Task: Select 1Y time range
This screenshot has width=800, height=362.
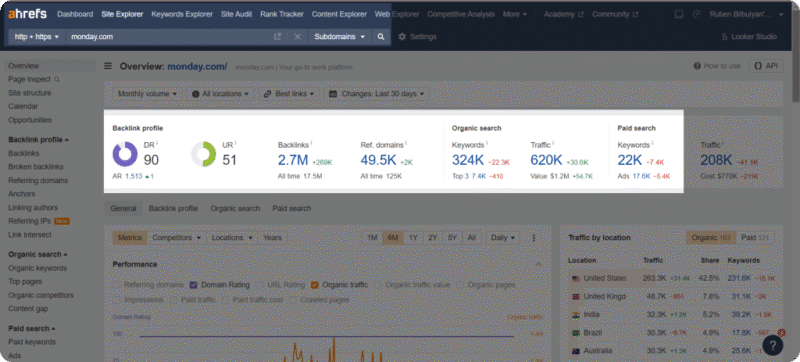Action: pyautogui.click(x=413, y=238)
